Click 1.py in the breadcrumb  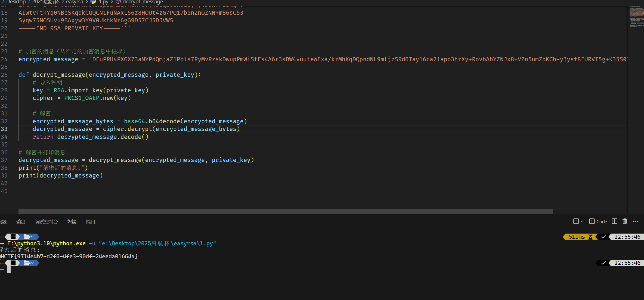(x=103, y=2)
